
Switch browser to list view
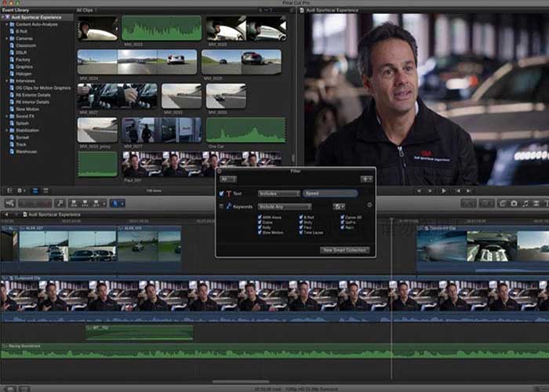coord(45,191)
